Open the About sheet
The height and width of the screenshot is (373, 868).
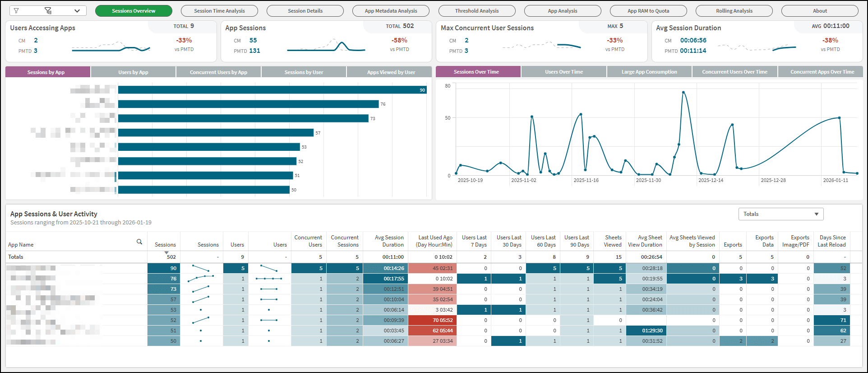click(819, 11)
